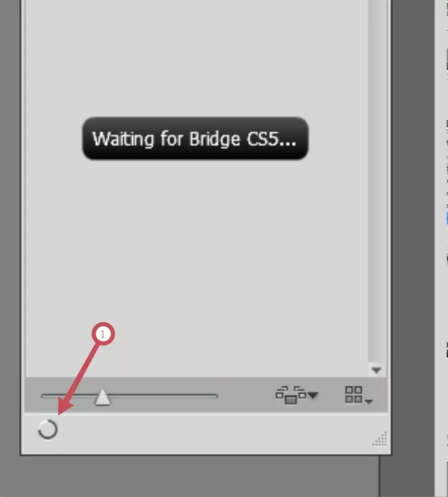
Task: Click toolbar gap between slider and sort icon
Action: click(x=246, y=395)
